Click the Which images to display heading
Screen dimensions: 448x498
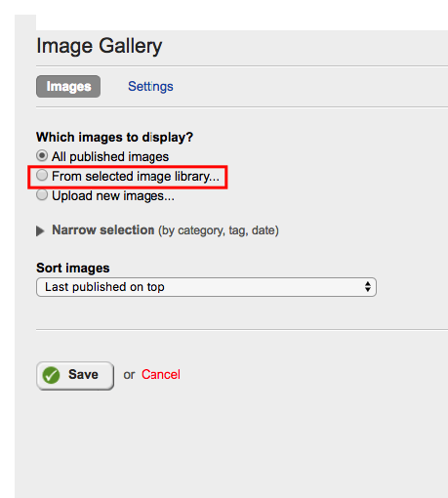(x=114, y=138)
